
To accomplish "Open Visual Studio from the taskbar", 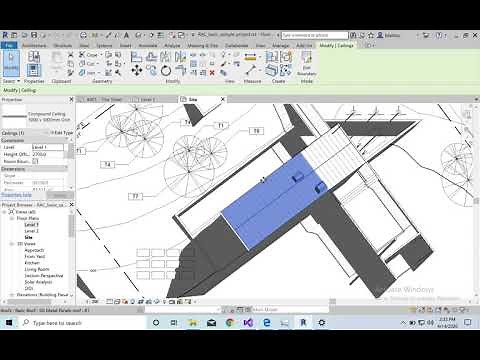I will pyautogui.click(x=248, y=322).
